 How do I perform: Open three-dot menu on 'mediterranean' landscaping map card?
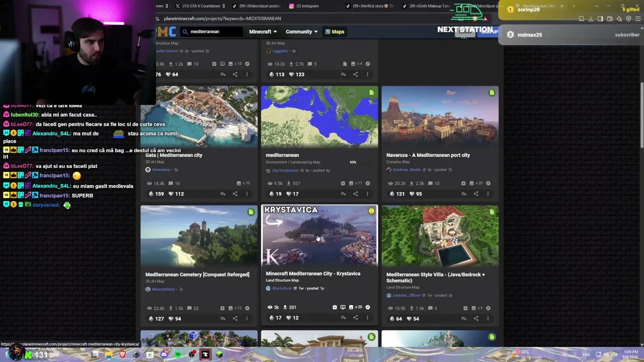(x=367, y=194)
